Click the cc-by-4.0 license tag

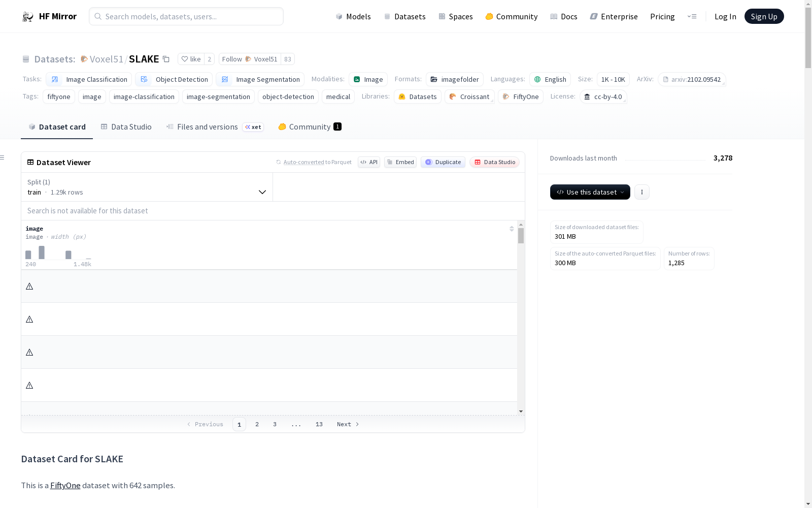[x=603, y=97]
